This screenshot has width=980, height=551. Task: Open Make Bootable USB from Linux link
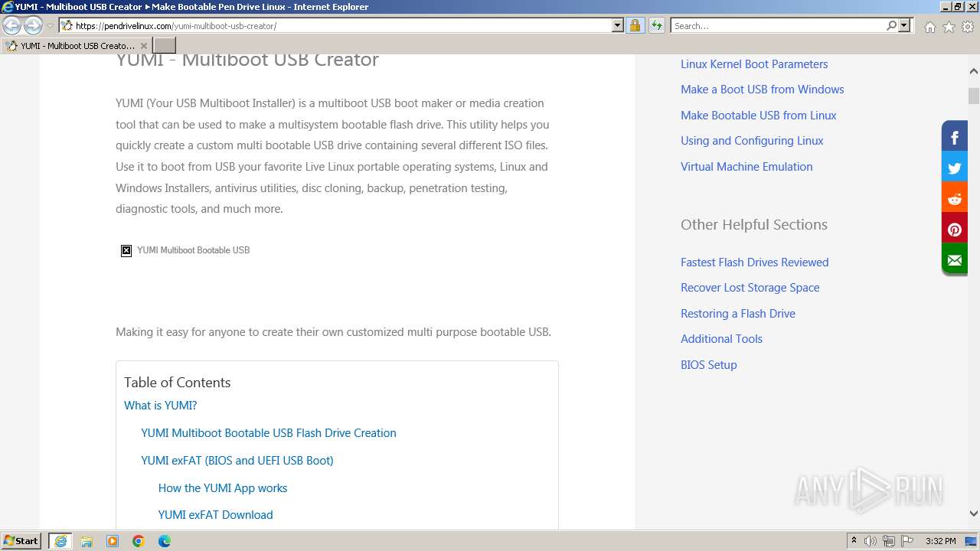[758, 116]
